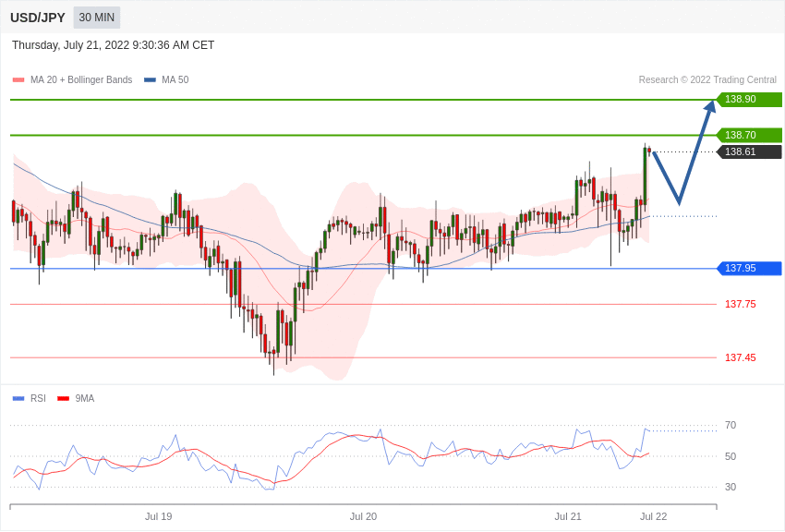Click the RSI 30 level label
The width and height of the screenshot is (785, 532).
click(731, 487)
